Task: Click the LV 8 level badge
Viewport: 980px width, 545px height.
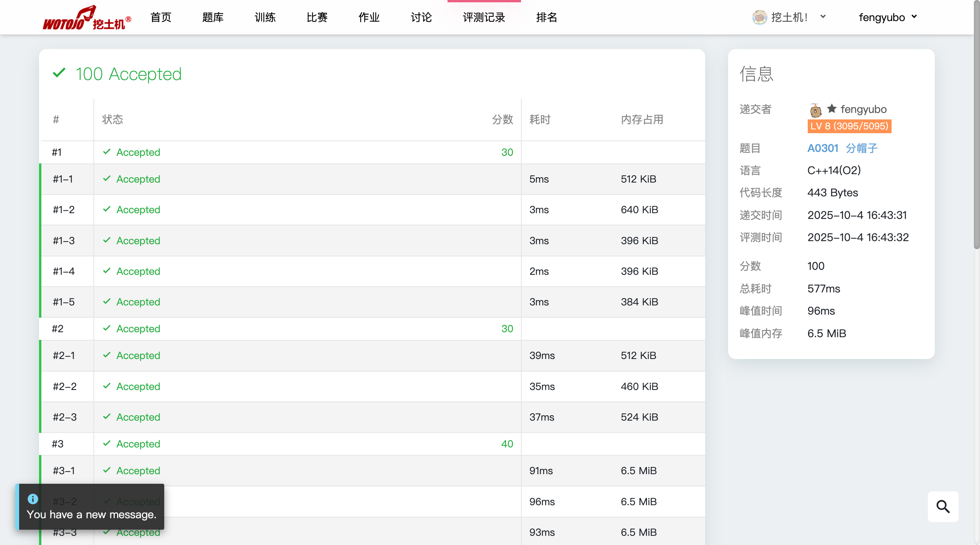Action: pos(849,126)
